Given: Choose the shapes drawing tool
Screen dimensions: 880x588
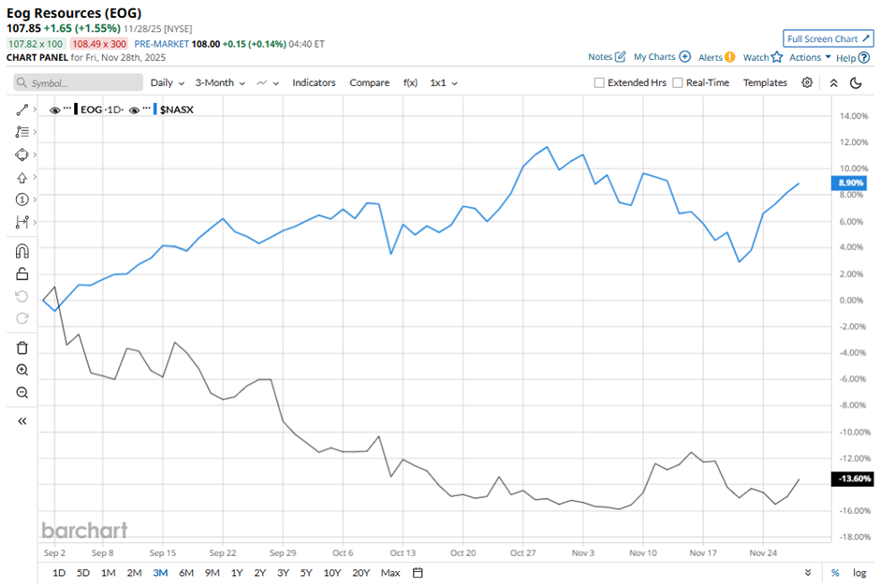Looking at the screenshot, I should pyautogui.click(x=22, y=154).
